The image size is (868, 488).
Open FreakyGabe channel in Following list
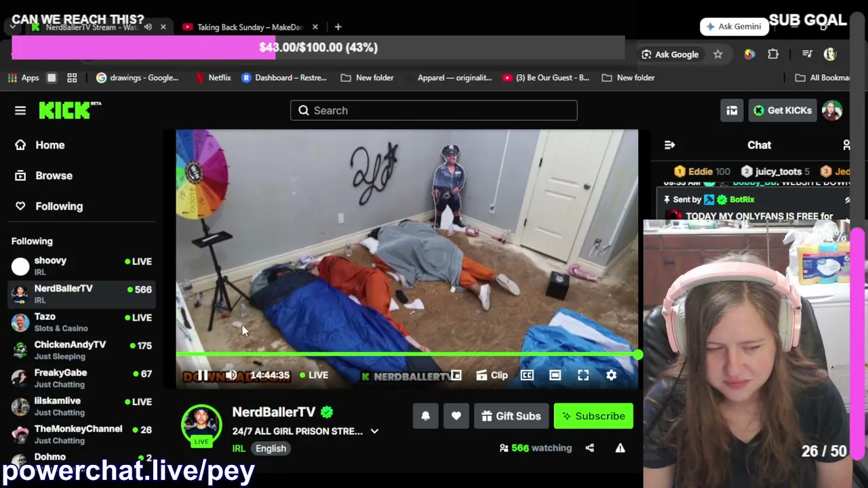pyautogui.click(x=81, y=379)
